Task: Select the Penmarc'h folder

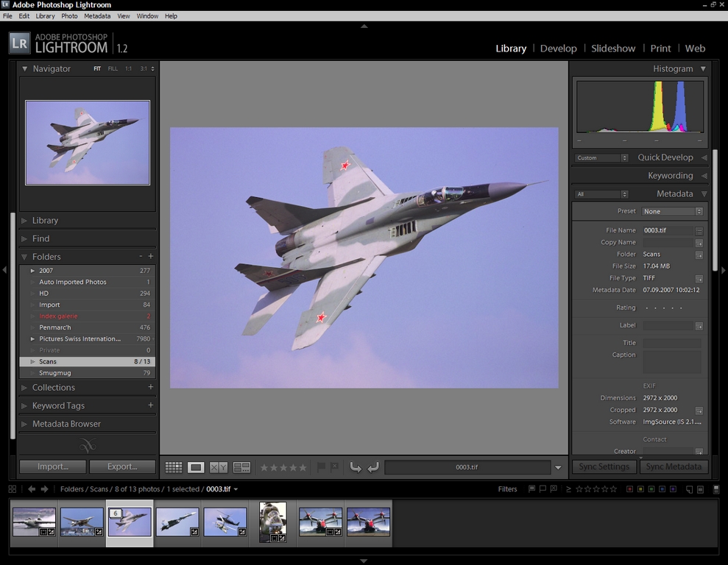Action: point(88,327)
